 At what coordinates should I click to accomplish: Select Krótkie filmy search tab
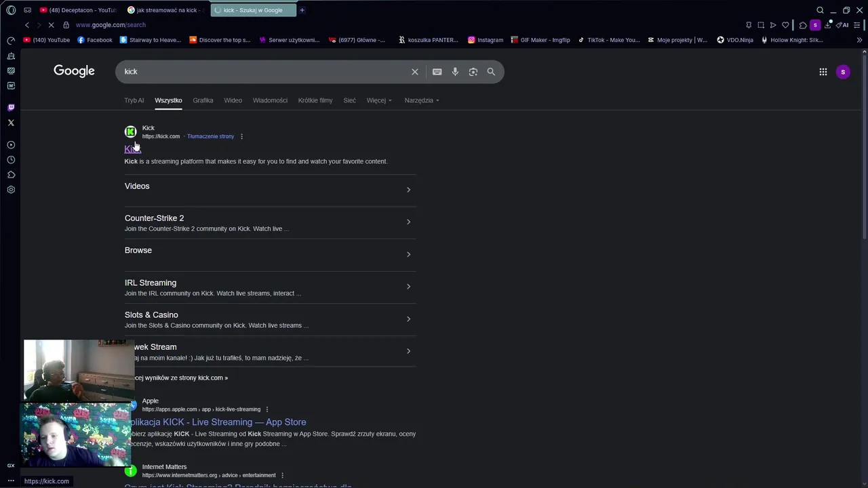[315, 100]
